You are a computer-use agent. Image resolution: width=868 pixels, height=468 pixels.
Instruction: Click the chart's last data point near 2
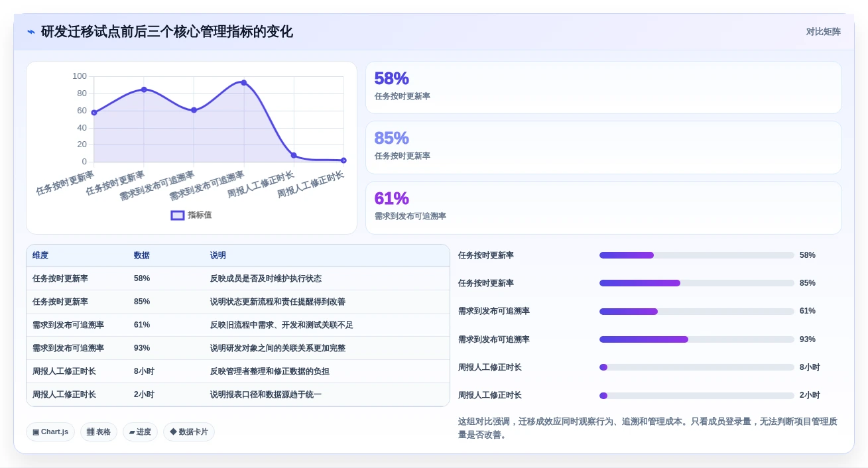tap(343, 160)
